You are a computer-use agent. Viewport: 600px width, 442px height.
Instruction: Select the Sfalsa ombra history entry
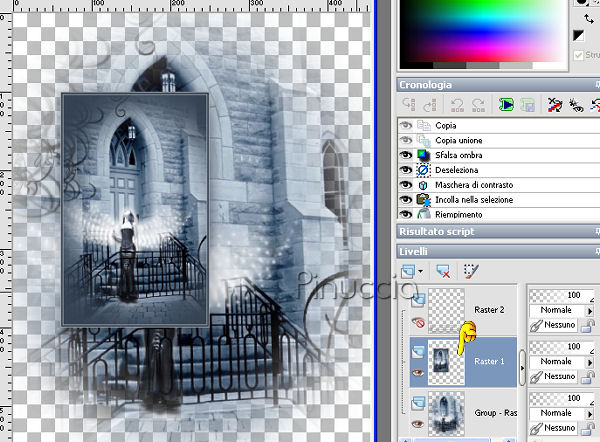[458, 155]
